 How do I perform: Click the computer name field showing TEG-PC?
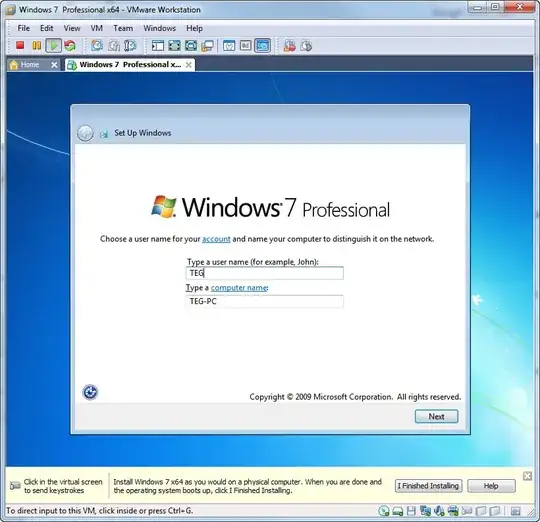pos(264,301)
